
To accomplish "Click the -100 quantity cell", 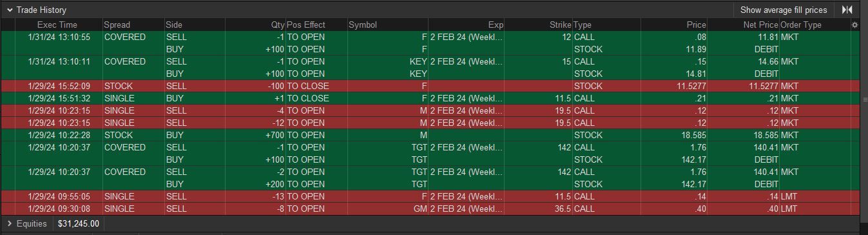I will click(x=255, y=87).
